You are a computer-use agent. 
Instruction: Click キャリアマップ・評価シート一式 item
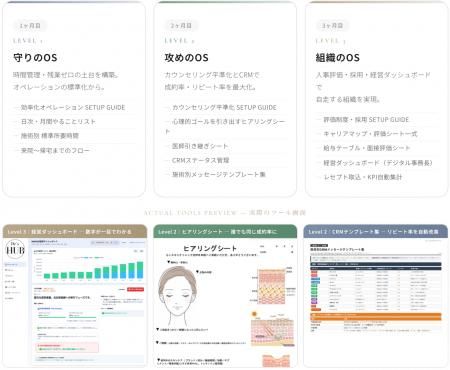(370, 134)
